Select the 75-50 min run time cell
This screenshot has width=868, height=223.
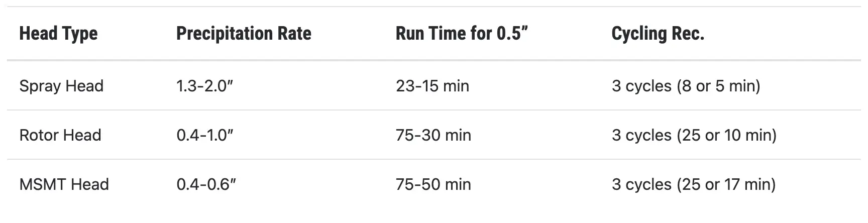tap(433, 184)
